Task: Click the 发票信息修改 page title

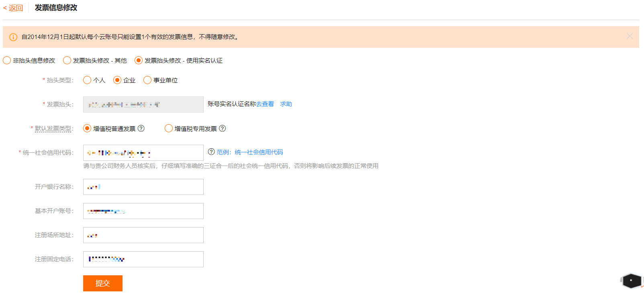Action: click(56, 8)
